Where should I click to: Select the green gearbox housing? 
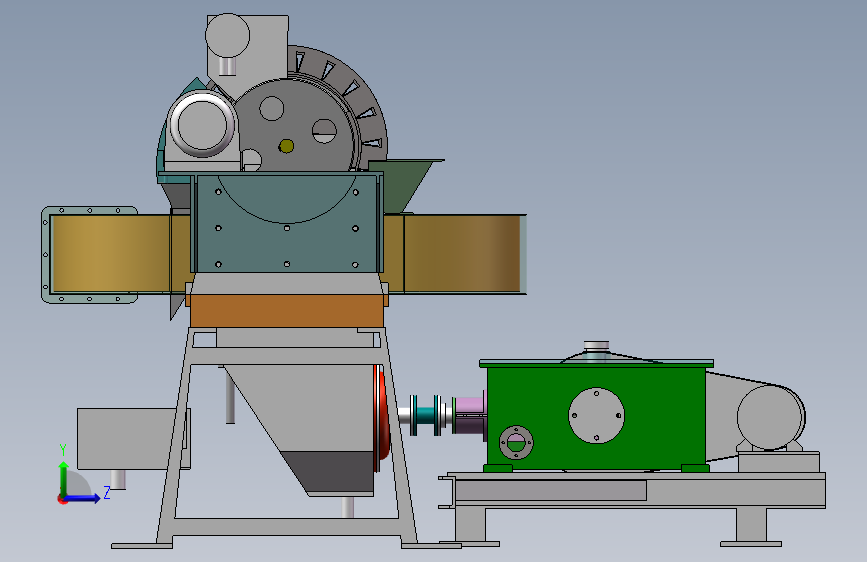tap(596, 418)
